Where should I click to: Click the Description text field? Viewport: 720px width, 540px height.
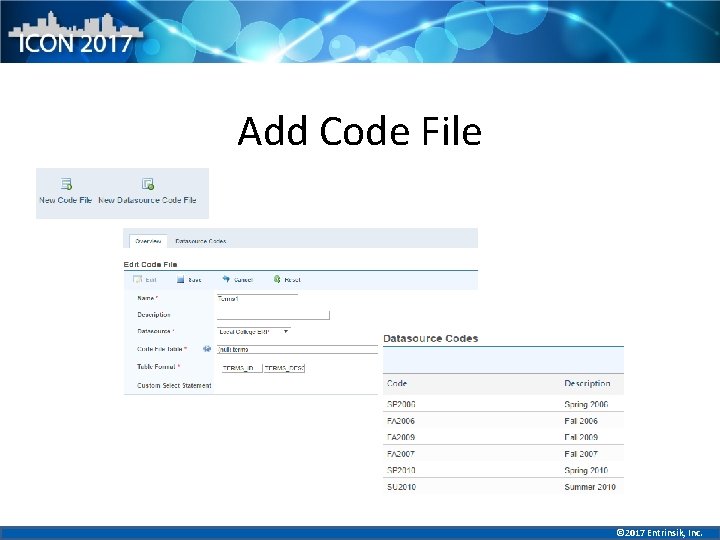[x=273, y=315]
